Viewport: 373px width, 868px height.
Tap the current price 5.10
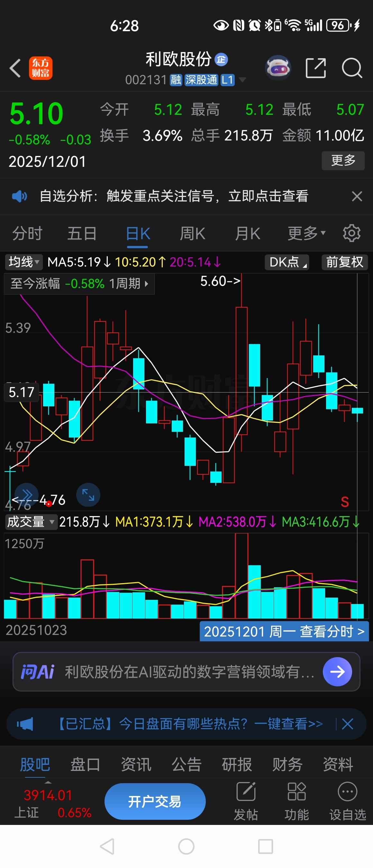tap(36, 114)
